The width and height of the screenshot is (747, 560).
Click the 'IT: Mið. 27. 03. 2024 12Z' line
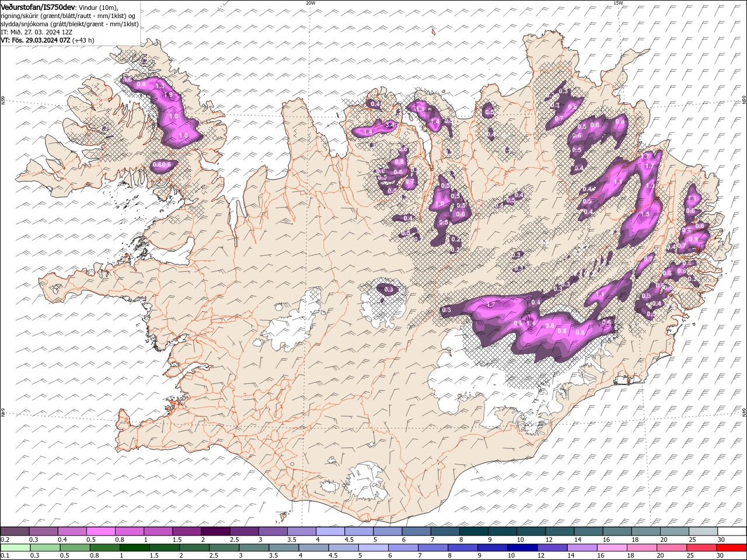[36, 32]
